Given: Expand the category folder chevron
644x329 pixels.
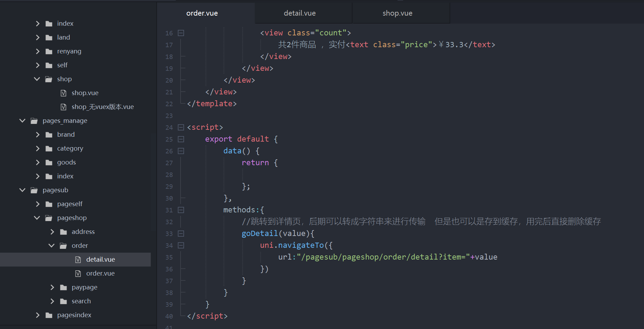Looking at the screenshot, I should (x=38, y=149).
